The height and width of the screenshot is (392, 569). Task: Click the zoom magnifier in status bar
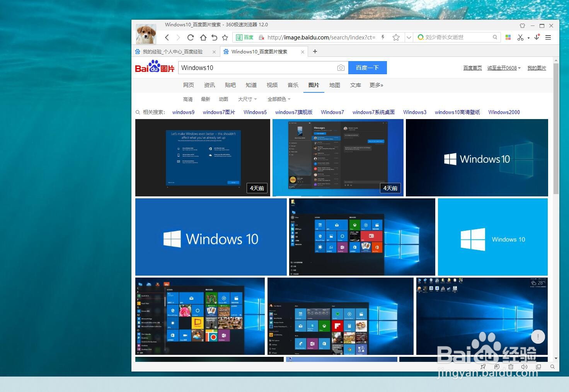pos(552,366)
